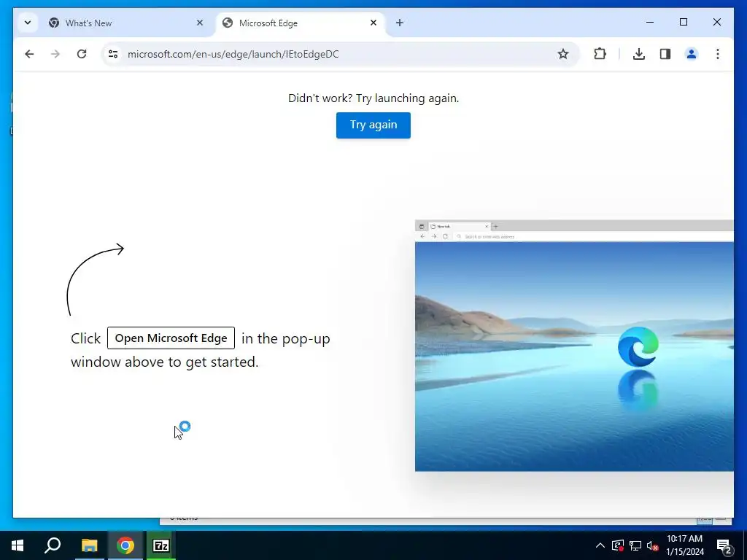
Task: Open the Chrome profile avatar
Action: click(692, 54)
